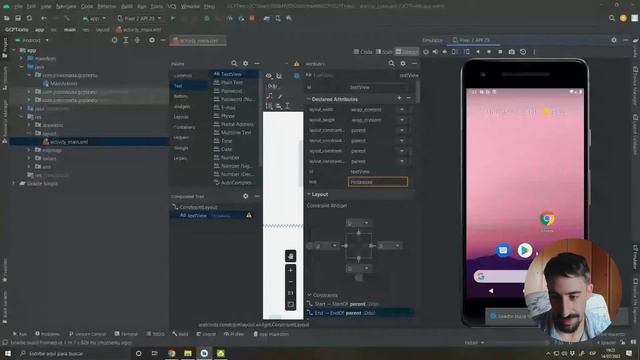
Task: Add a declared attribute with plus
Action: tap(399, 98)
